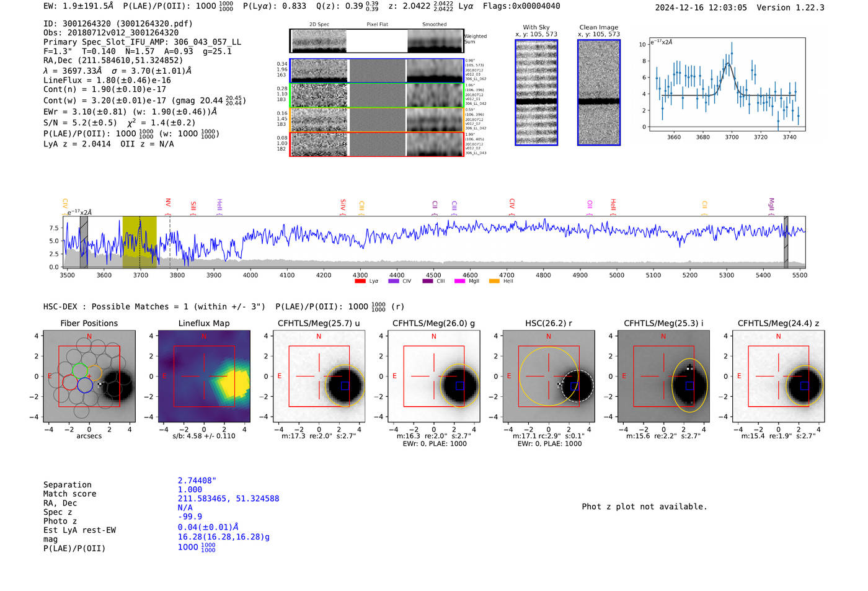
Task: Click the Est LyA rest-EW value 0.04(±0.01)Å
Action: 208,527
